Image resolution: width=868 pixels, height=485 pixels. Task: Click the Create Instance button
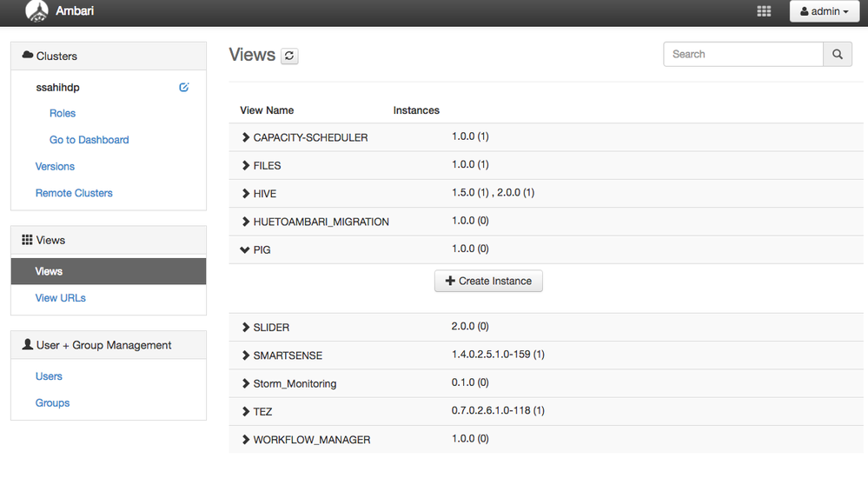(488, 282)
